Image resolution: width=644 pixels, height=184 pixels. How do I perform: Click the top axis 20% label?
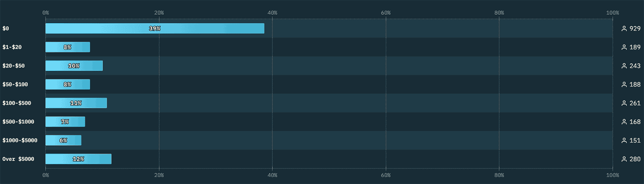(159, 13)
